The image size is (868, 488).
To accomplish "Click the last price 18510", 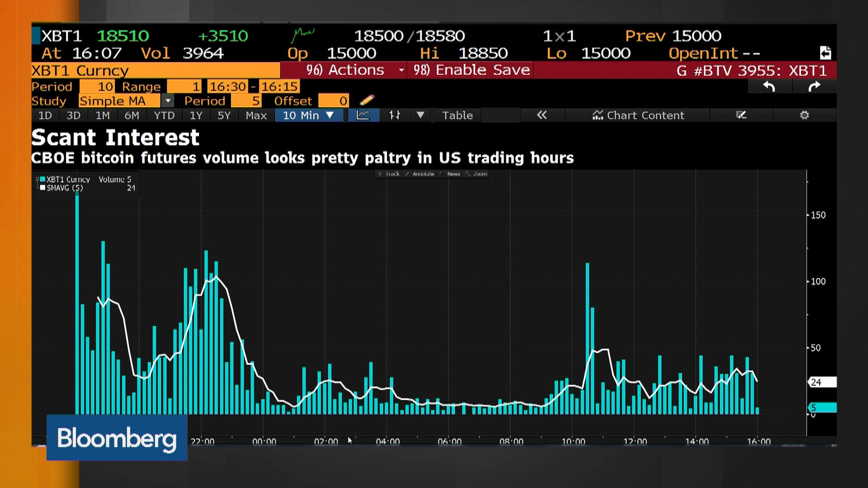I will pyautogui.click(x=123, y=36).
